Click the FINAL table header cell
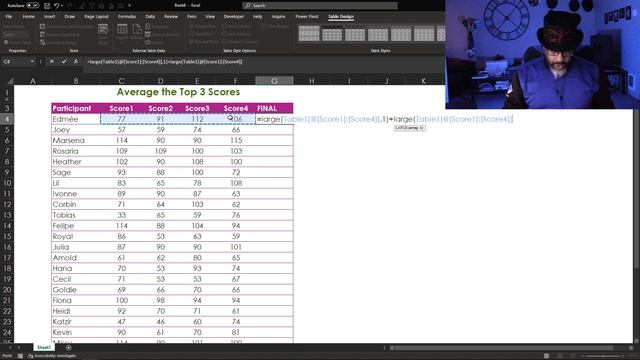The height and width of the screenshot is (360, 640). pyautogui.click(x=274, y=108)
